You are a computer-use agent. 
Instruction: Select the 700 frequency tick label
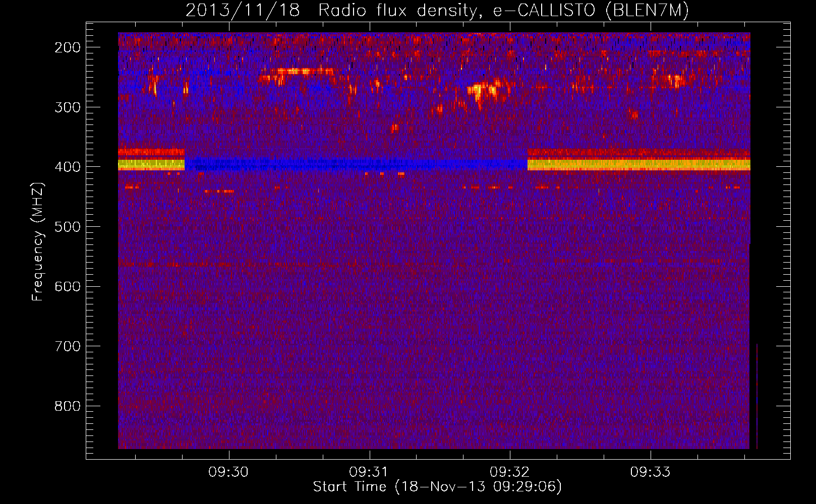click(68, 346)
